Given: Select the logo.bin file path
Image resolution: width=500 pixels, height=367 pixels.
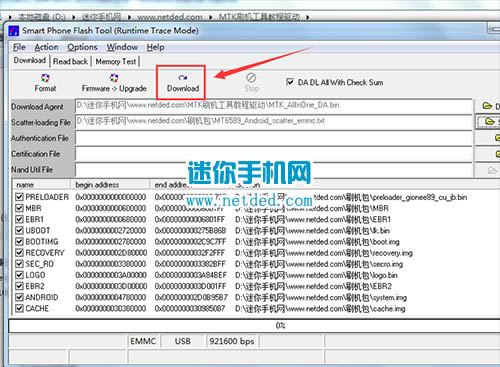Looking at the screenshot, I should [x=316, y=275].
